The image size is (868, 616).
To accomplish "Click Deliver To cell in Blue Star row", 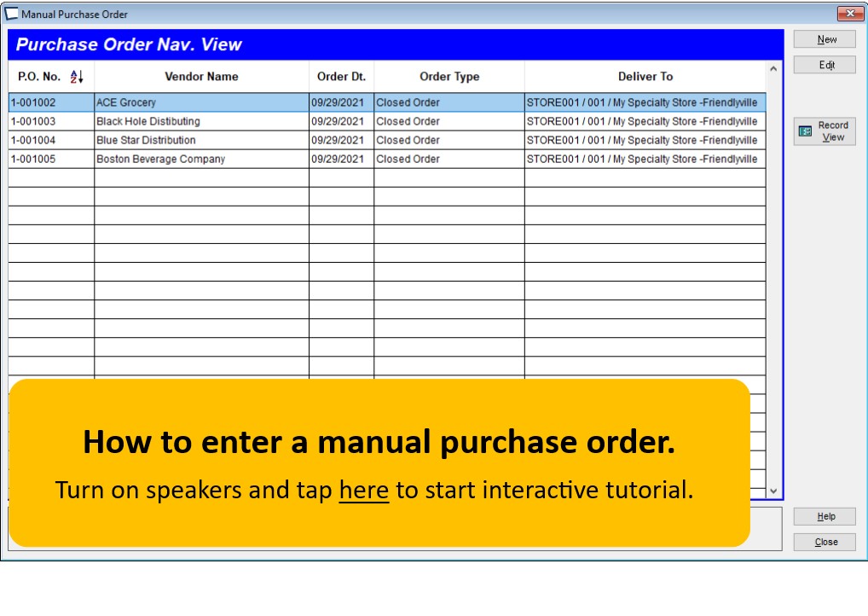I will (x=645, y=140).
